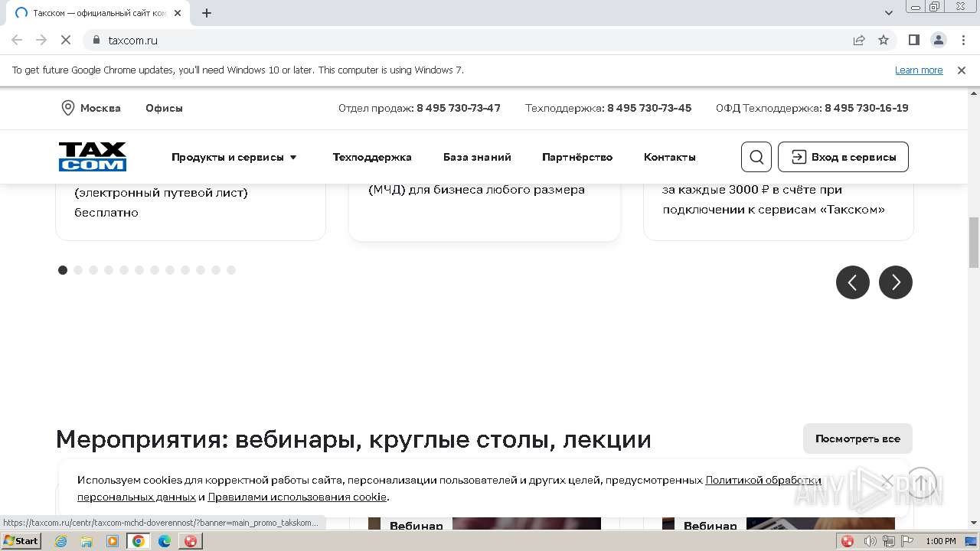Open Learn more link
This screenshot has height=551, width=980.
919,70
